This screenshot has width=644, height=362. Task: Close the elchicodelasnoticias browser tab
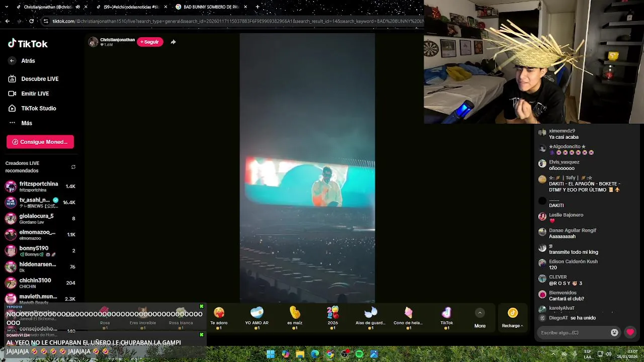[x=166, y=7]
